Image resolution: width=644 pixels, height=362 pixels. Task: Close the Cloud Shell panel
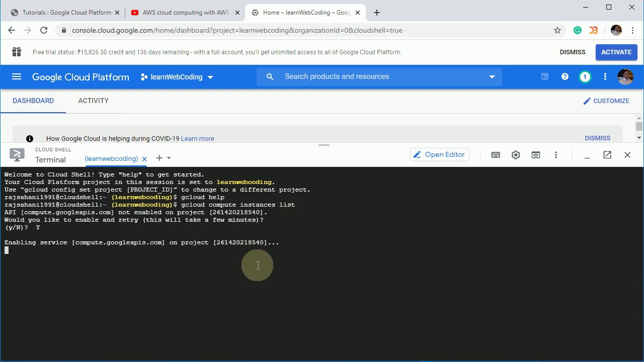click(x=627, y=155)
